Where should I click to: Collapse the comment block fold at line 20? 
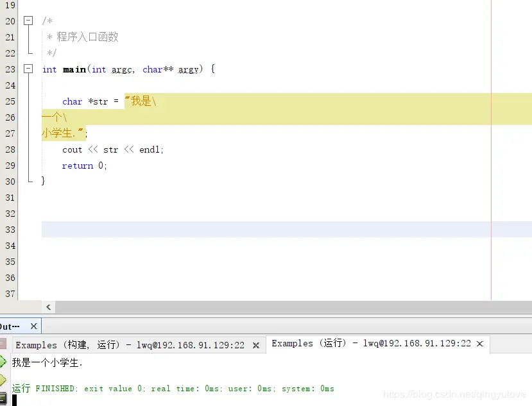pos(28,21)
